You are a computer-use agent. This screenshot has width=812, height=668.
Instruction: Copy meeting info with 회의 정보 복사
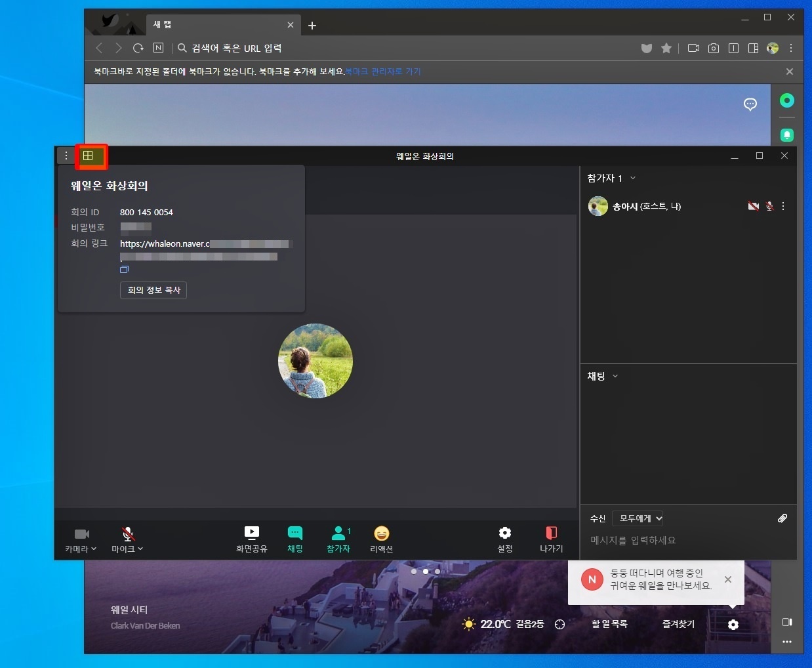(x=153, y=290)
